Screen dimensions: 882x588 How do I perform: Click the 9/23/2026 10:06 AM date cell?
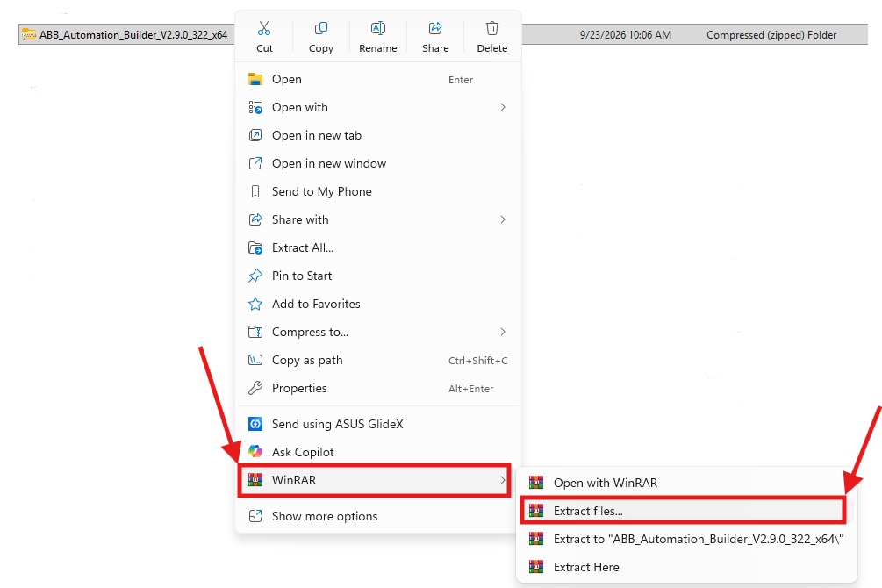[x=626, y=35]
